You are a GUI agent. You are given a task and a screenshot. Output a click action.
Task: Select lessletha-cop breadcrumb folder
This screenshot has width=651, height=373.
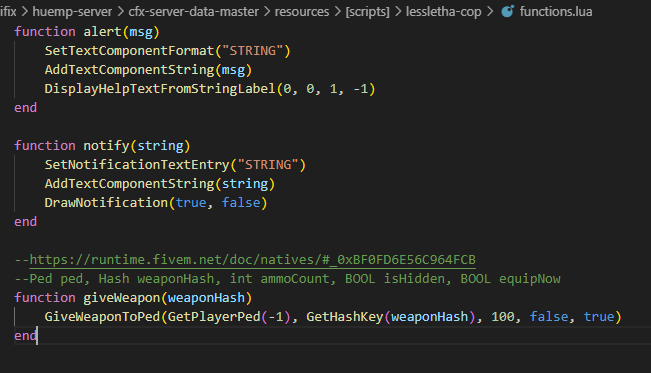[443, 12]
